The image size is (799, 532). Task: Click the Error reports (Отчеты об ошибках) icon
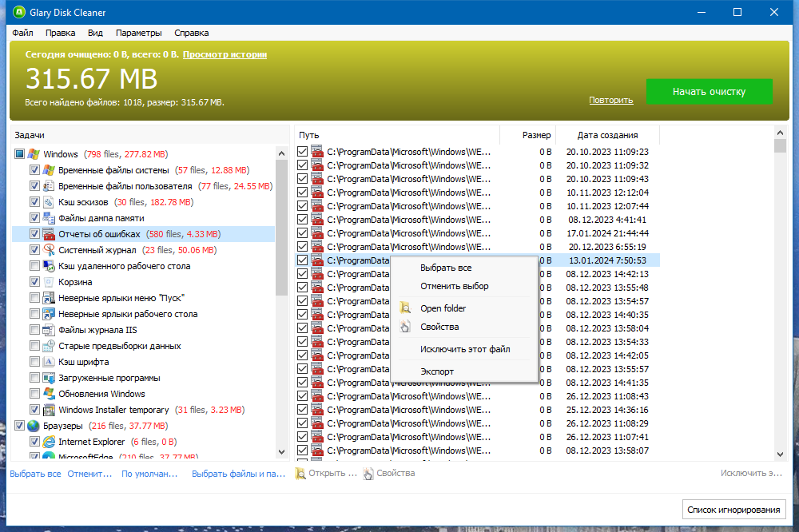49,234
